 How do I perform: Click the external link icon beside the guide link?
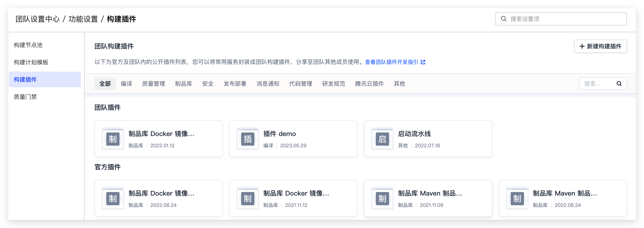coord(423,62)
